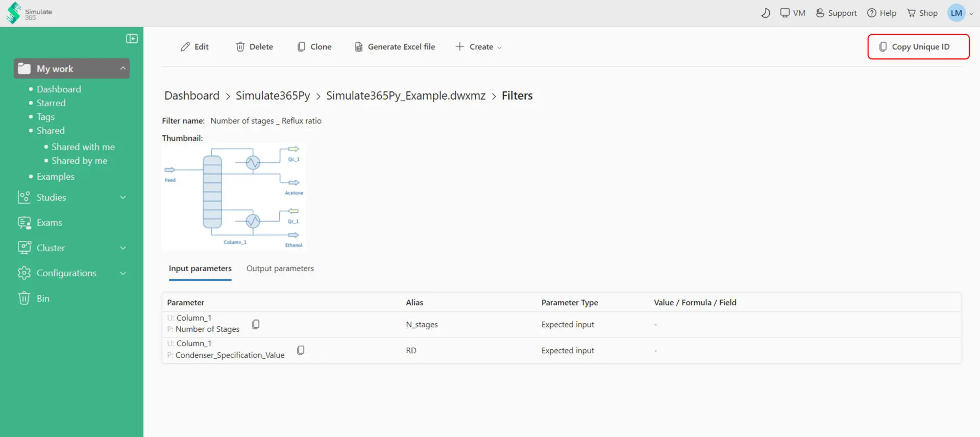
Task: Open Dashboard in the sidebar
Action: pyautogui.click(x=59, y=89)
